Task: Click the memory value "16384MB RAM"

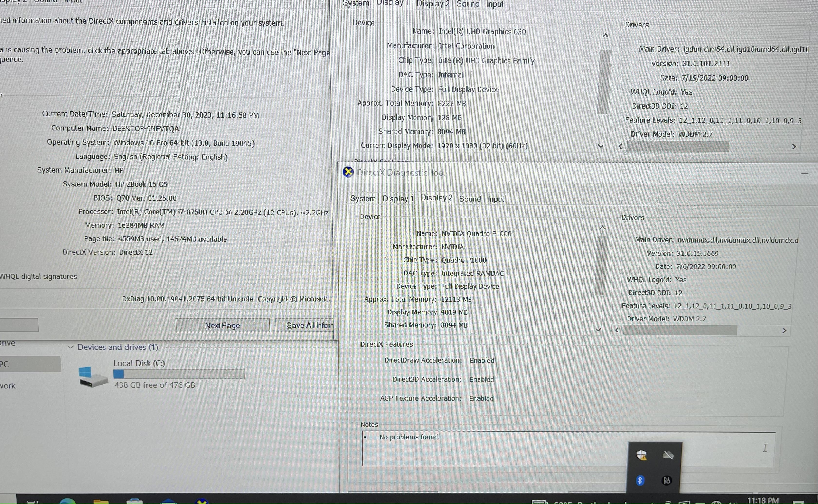Action: pos(141,225)
